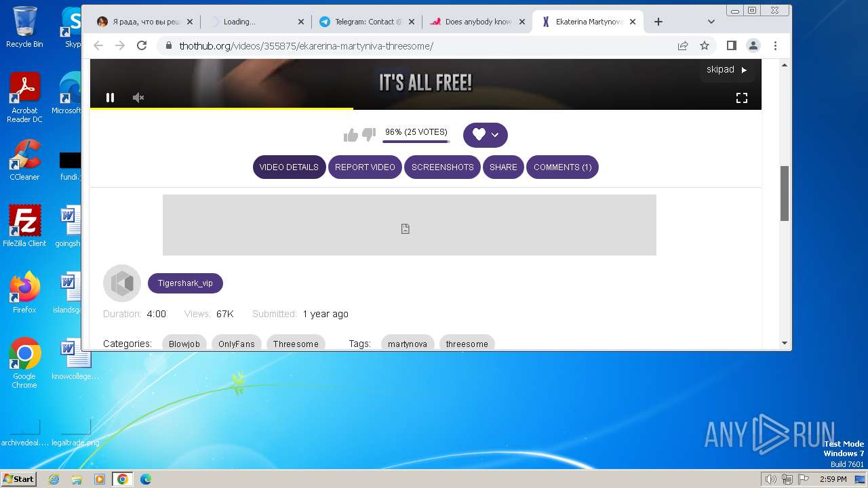868x488 pixels.
Task: Close the Telegram: Contact tab
Action: (412, 22)
